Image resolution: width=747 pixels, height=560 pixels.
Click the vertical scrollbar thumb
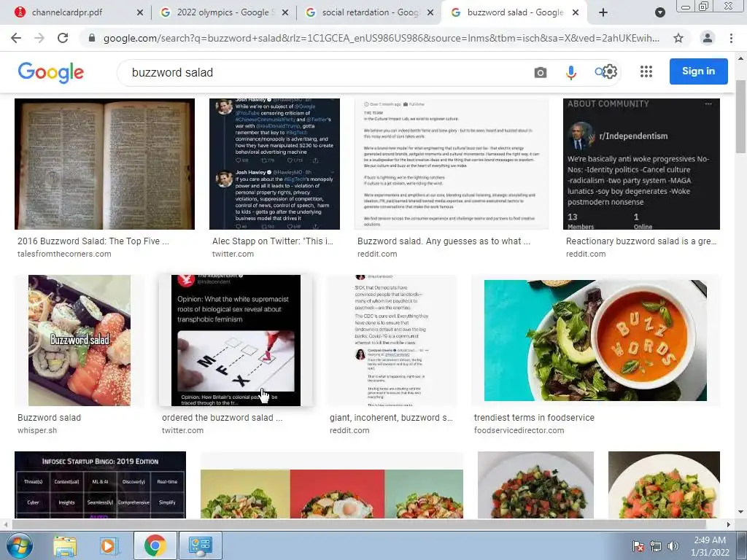tap(740, 117)
